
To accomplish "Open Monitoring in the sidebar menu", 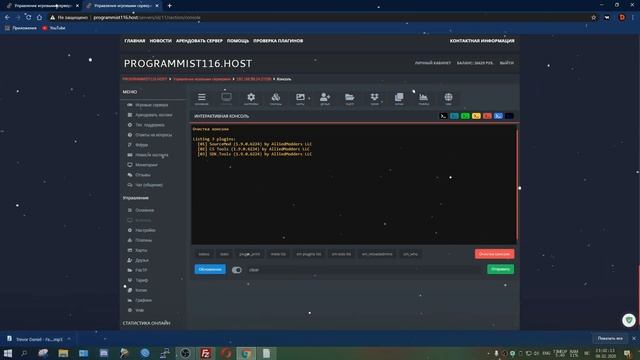I will tap(146, 165).
